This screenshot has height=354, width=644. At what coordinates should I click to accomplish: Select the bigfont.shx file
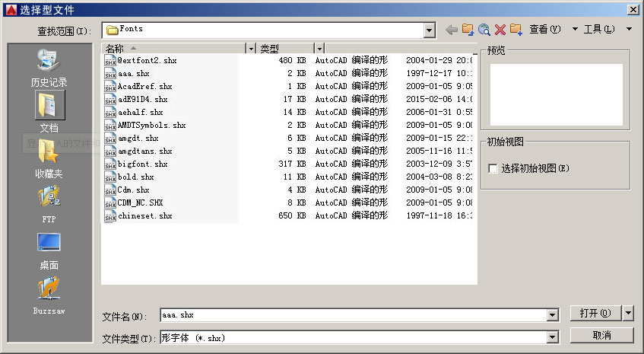(142, 164)
